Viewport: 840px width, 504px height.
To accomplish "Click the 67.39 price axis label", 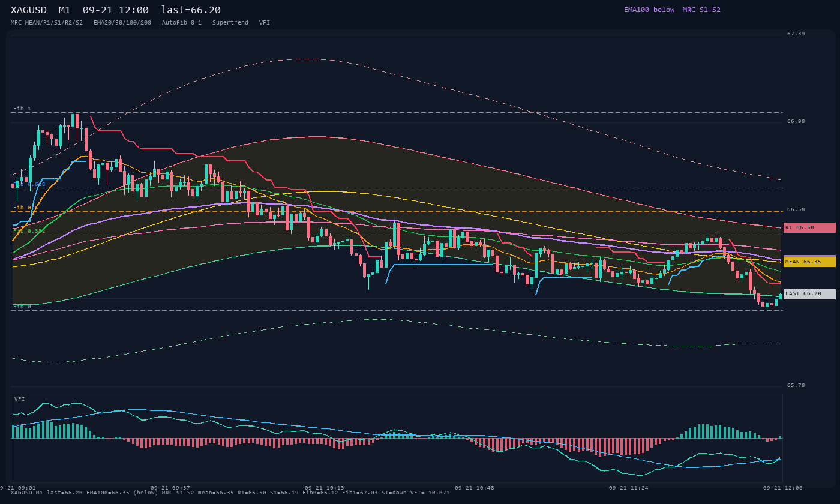I will coord(796,34).
